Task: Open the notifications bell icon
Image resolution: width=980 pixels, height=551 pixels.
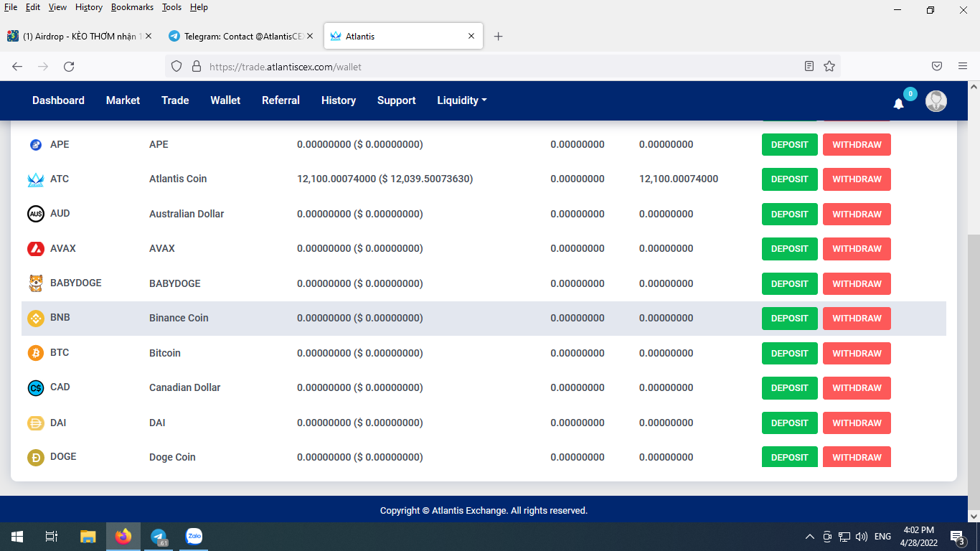Action: tap(898, 103)
